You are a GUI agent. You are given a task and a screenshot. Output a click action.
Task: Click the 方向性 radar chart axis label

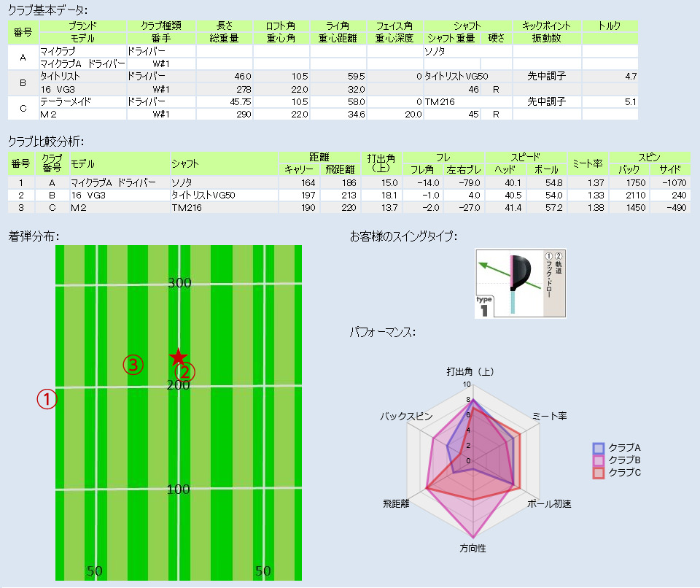point(472,548)
